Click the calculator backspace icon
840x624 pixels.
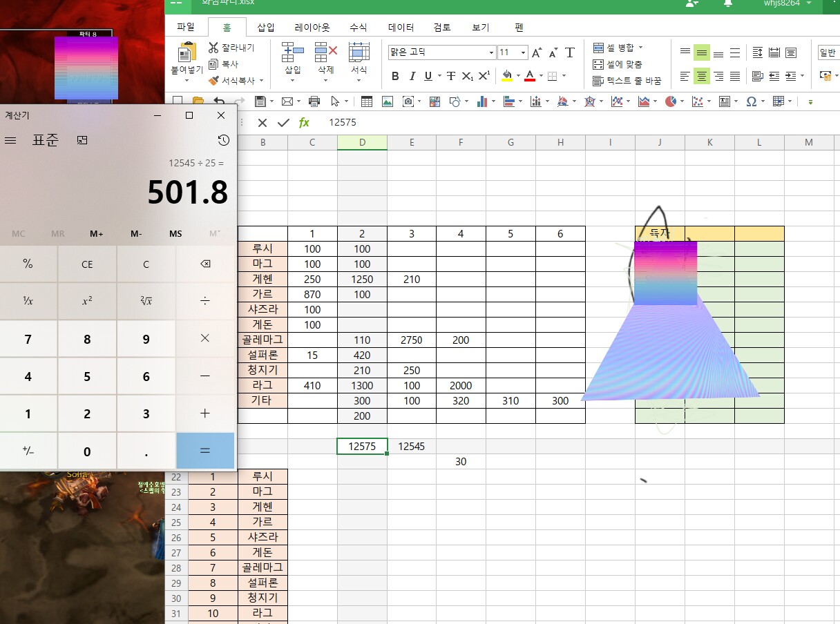(x=205, y=264)
